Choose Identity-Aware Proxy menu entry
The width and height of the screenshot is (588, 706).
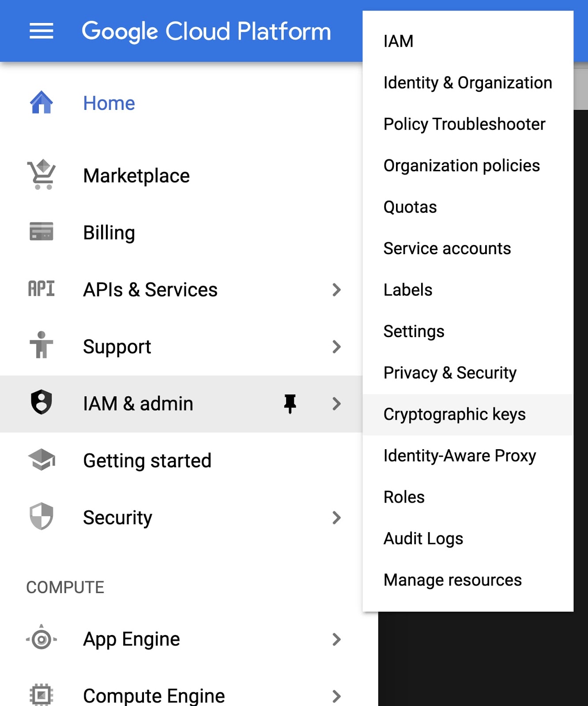tap(460, 456)
